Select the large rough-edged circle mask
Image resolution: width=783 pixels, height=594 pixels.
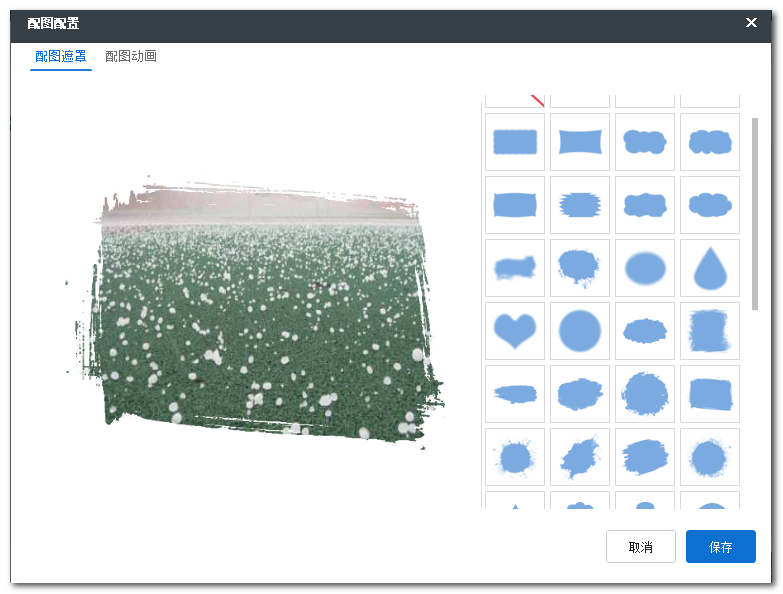[x=645, y=393]
